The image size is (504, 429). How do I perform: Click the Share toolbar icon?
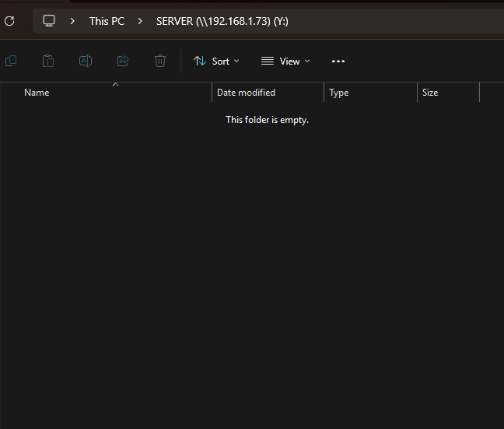123,61
